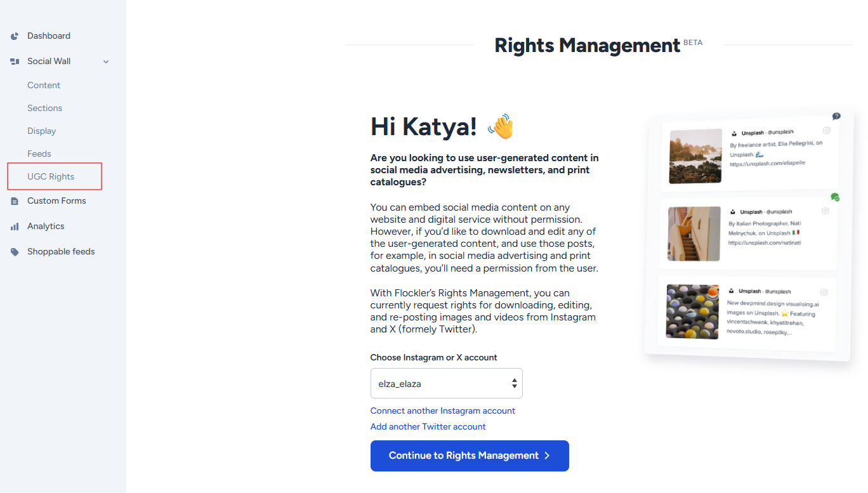The width and height of the screenshot is (868, 493).
Task: Click Connect another Instagram account link
Action: pyautogui.click(x=443, y=411)
